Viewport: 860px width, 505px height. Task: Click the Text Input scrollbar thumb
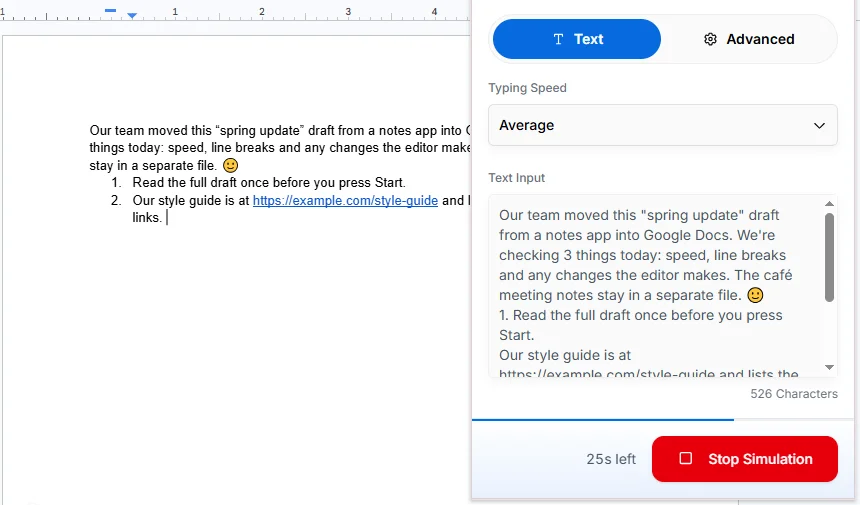[x=829, y=257]
